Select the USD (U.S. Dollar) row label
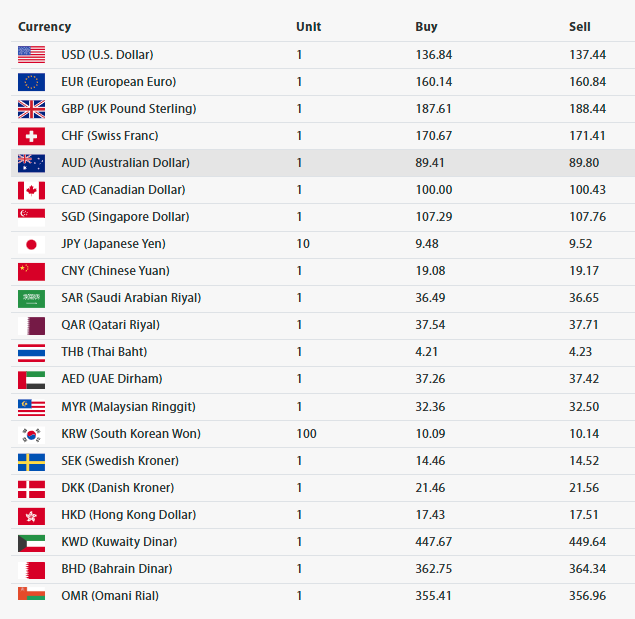Screen dimensions: 635x619 [x=107, y=55]
